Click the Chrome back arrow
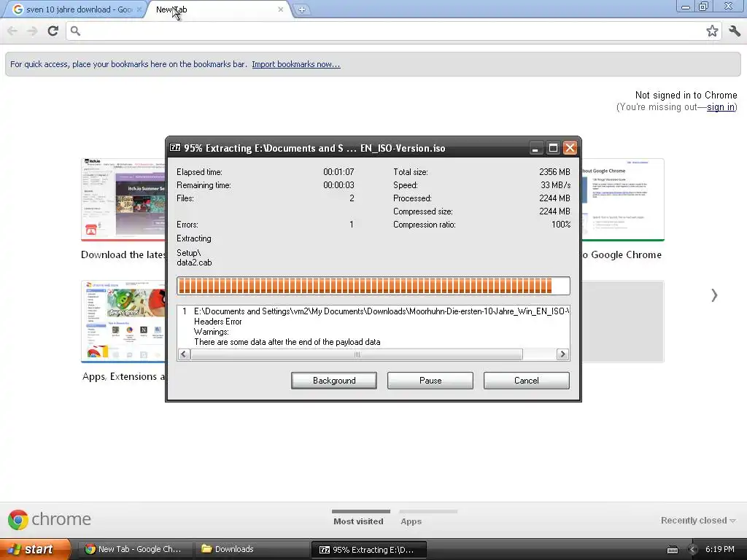Viewport: 747px width, 560px height. coord(12,31)
